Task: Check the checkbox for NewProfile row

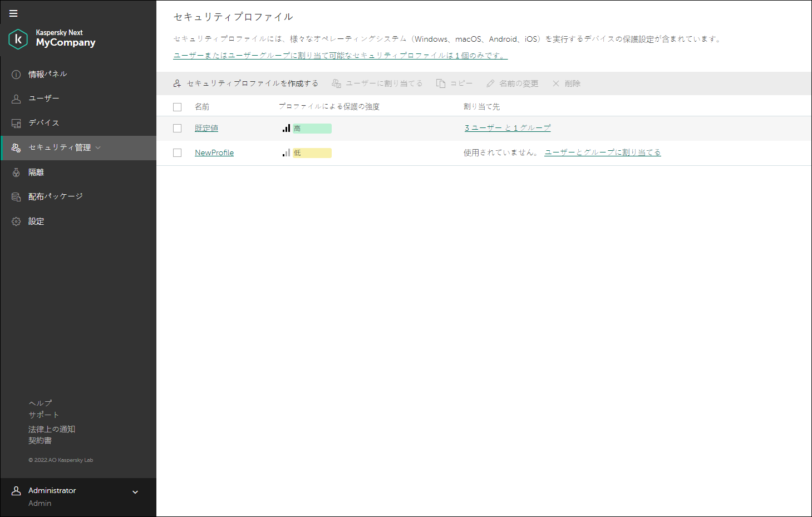Action: [x=177, y=152]
